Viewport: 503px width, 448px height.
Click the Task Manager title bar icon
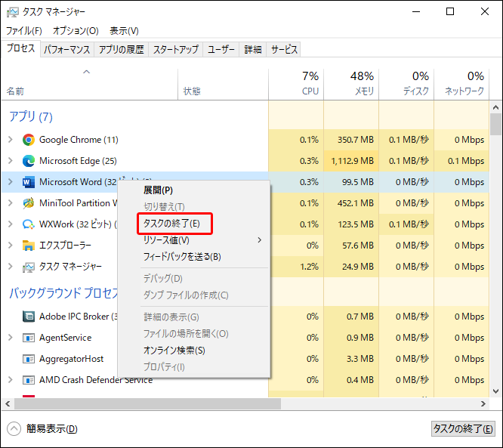pyautogui.click(x=13, y=12)
